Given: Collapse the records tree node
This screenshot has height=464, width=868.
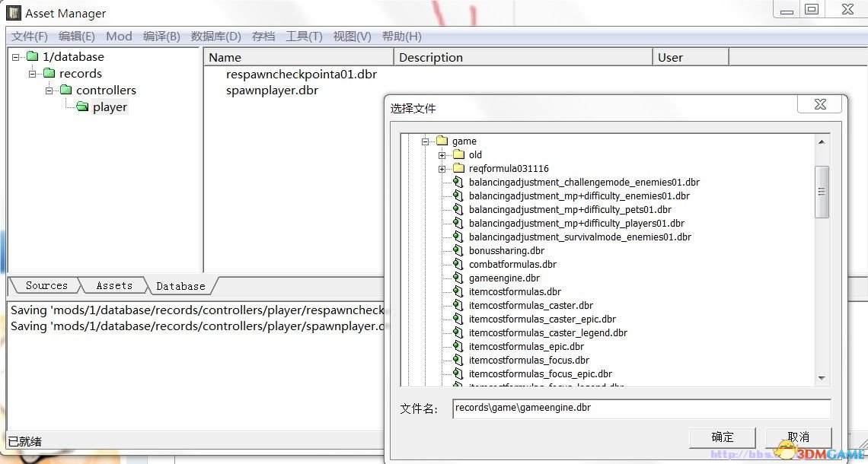Looking at the screenshot, I should pos(33,74).
